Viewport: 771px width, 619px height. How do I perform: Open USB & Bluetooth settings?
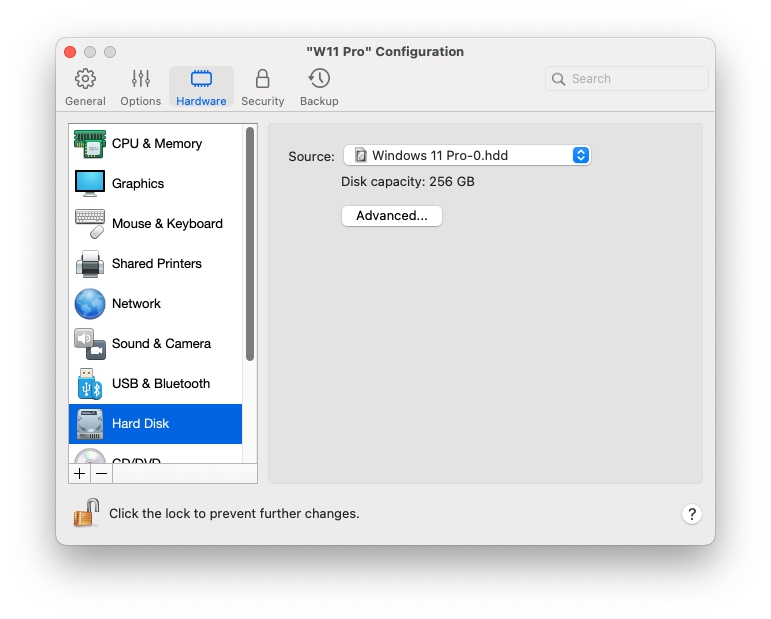pos(160,384)
